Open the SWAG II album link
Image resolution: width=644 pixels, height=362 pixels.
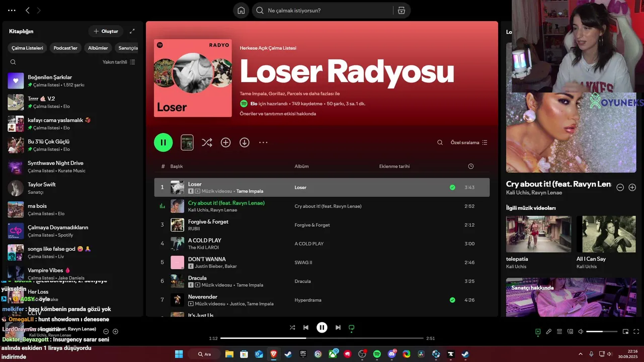coord(303,262)
